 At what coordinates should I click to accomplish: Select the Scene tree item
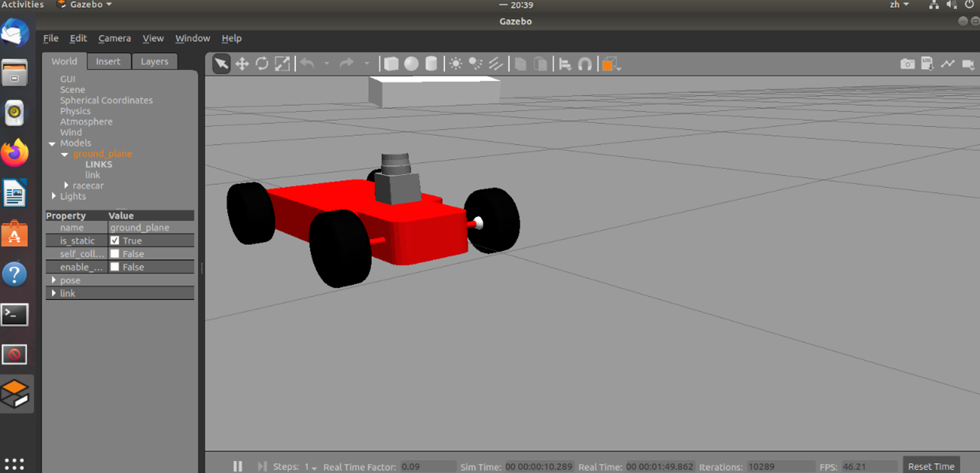[72, 90]
